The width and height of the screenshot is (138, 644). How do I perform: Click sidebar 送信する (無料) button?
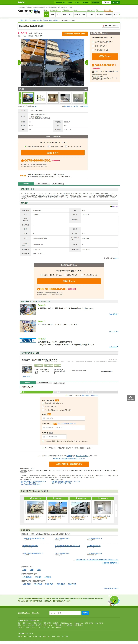click(x=105, y=56)
